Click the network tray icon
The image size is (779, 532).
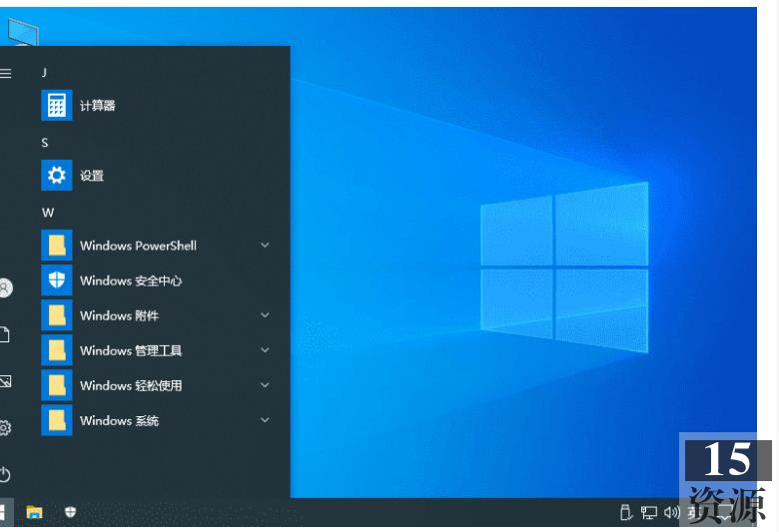(x=649, y=513)
